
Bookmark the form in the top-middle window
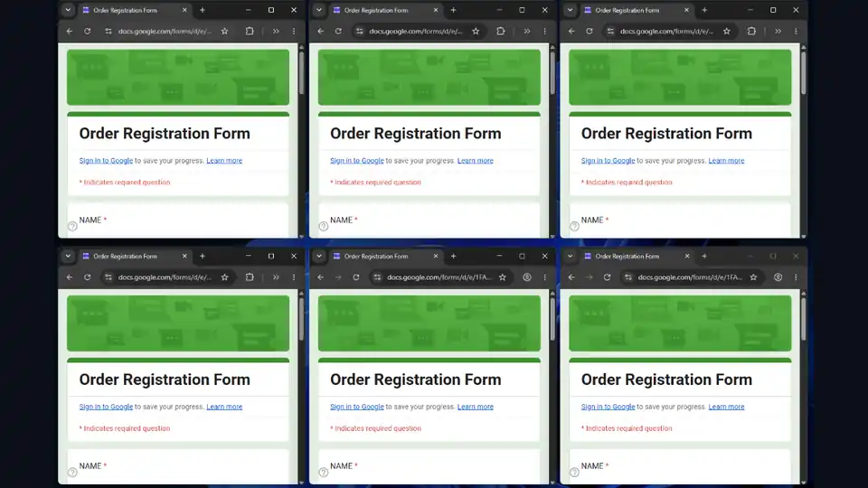(476, 32)
